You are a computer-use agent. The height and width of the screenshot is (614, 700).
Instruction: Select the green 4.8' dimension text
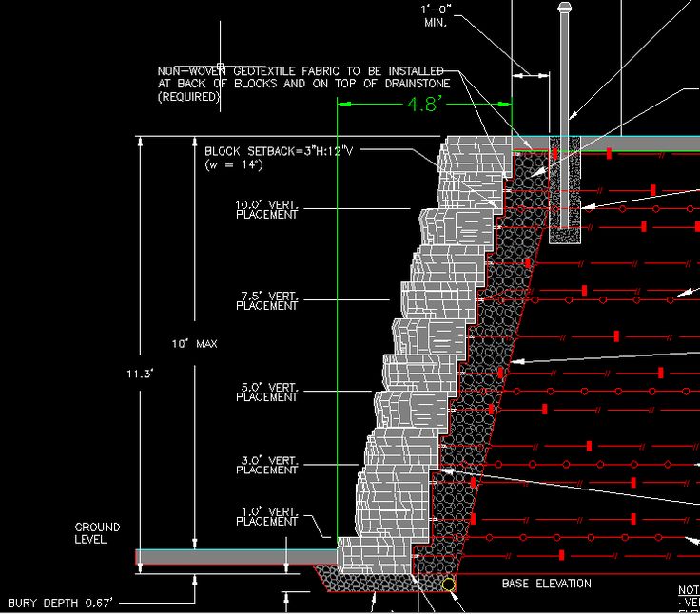(x=424, y=106)
